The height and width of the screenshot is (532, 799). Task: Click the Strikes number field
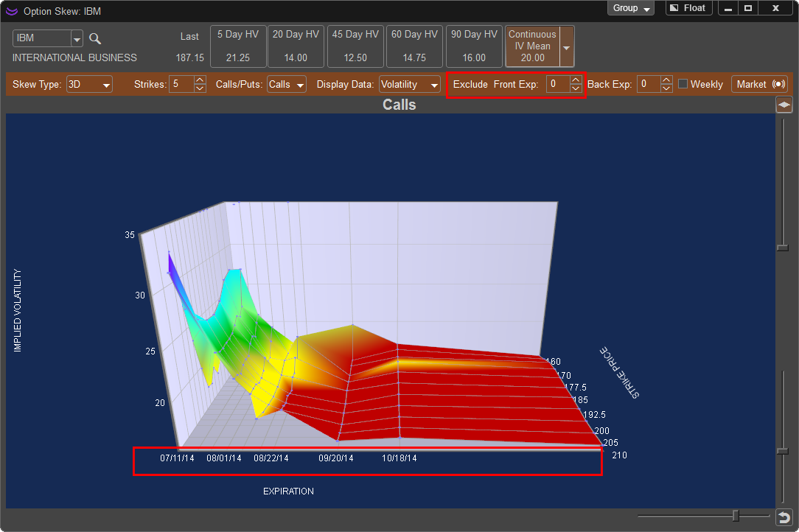click(x=182, y=84)
